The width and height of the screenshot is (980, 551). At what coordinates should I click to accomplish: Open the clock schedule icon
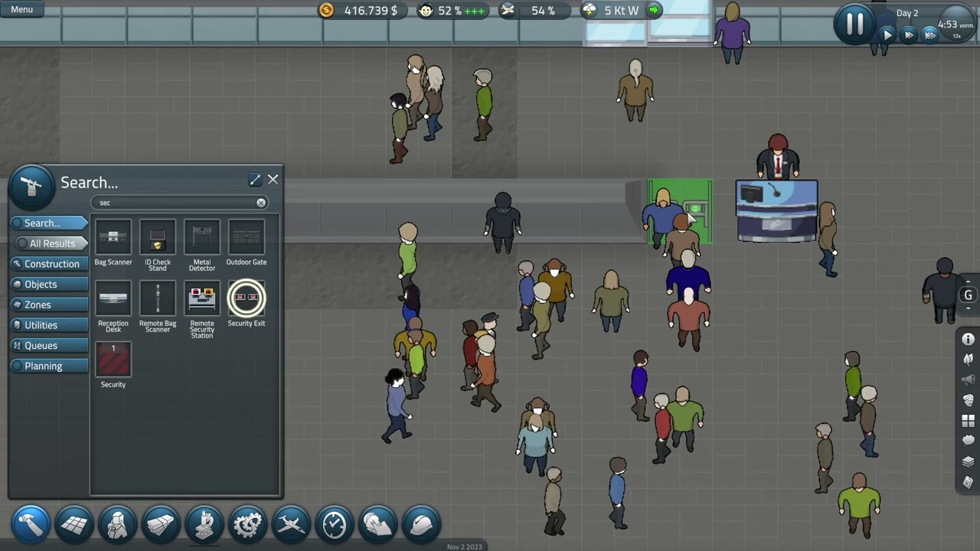tap(335, 524)
